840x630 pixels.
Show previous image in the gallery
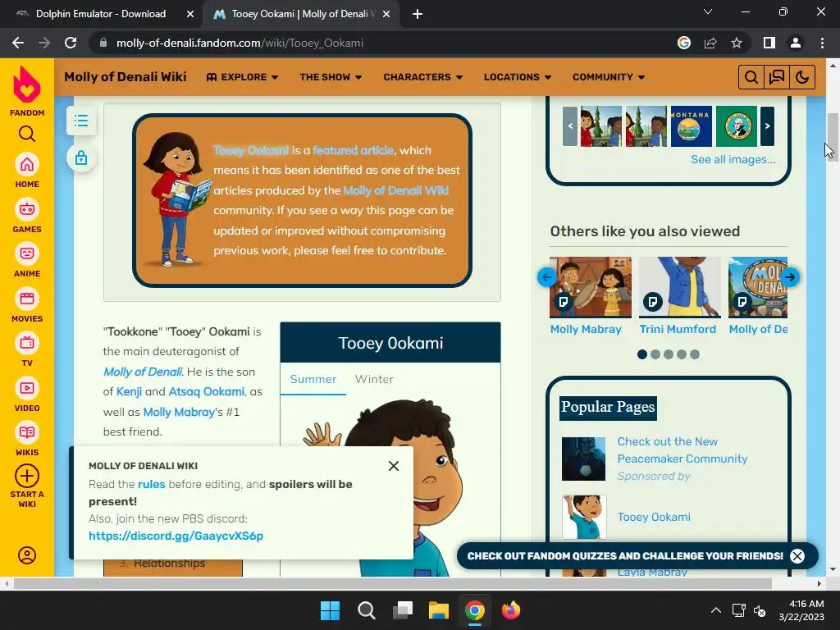click(x=570, y=126)
